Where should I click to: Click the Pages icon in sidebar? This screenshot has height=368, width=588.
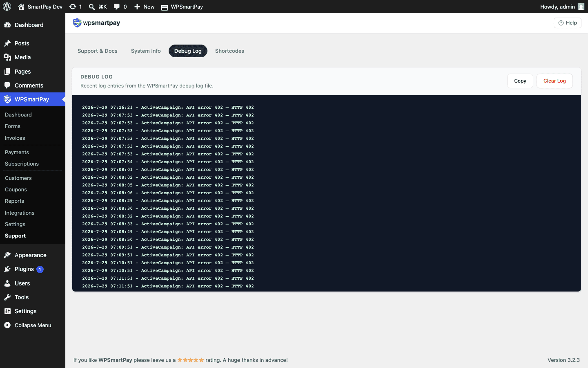tap(7, 72)
